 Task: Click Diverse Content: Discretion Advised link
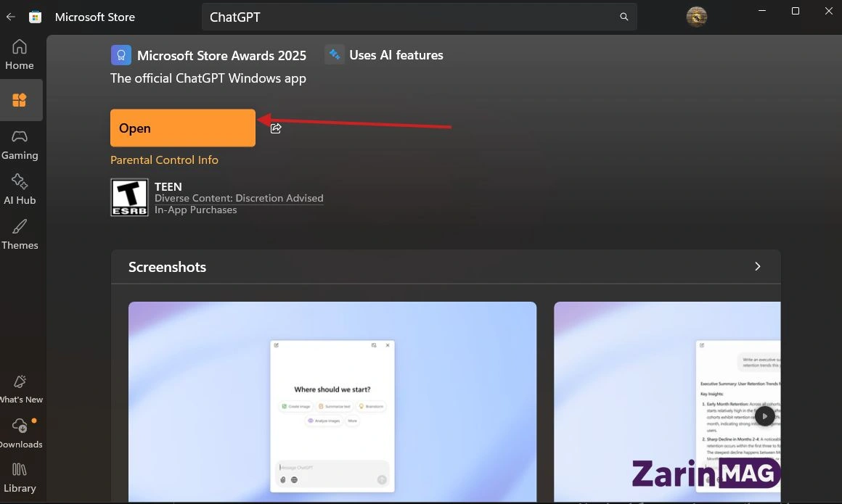pyautogui.click(x=239, y=198)
